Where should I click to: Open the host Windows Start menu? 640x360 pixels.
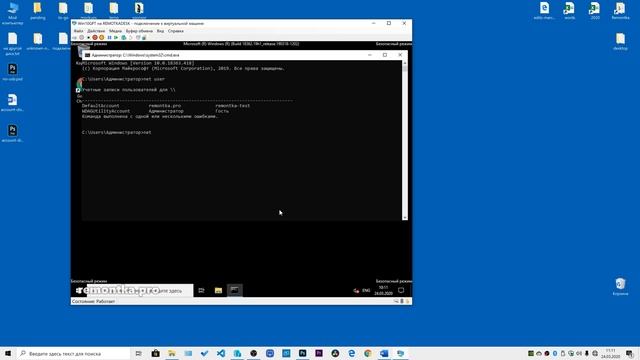click(8, 353)
